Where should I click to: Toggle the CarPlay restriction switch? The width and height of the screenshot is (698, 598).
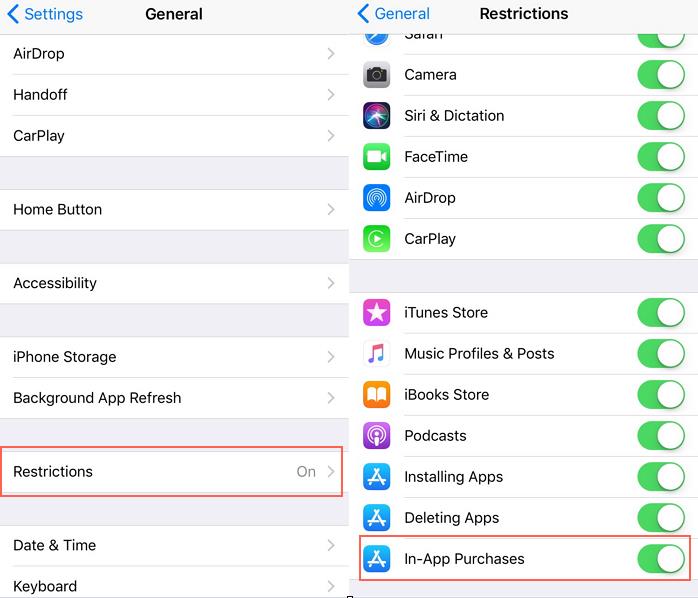[661, 239]
